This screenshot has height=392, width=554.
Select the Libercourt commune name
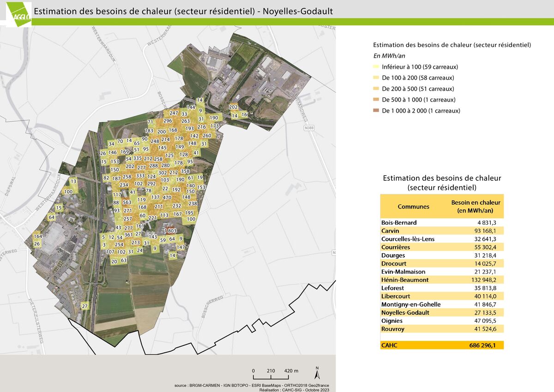(x=396, y=296)
